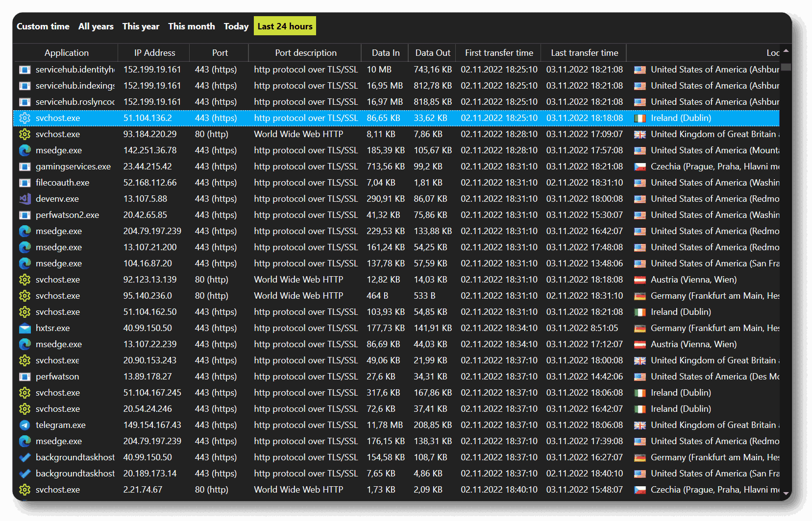Click the gear icon beside the first svchost.exe
Screen dimensions: 812x521
pos(25,118)
